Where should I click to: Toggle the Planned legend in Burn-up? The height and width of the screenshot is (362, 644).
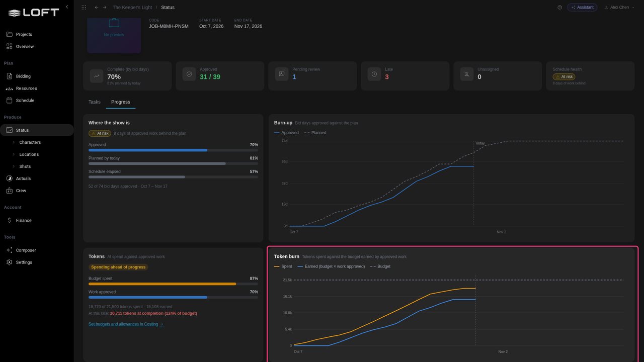click(315, 133)
